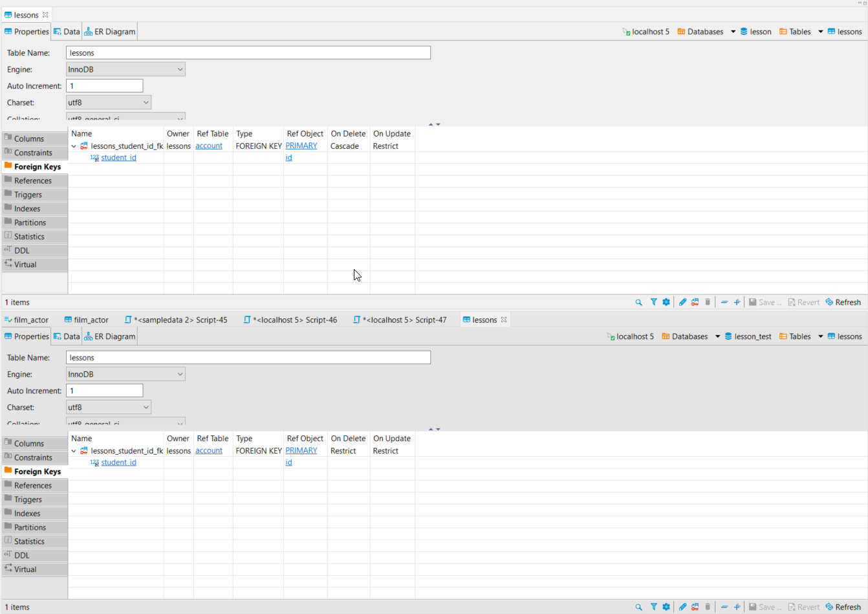Collapse all rows with the minus icon
The width and height of the screenshot is (868, 614).
pyautogui.click(x=724, y=302)
